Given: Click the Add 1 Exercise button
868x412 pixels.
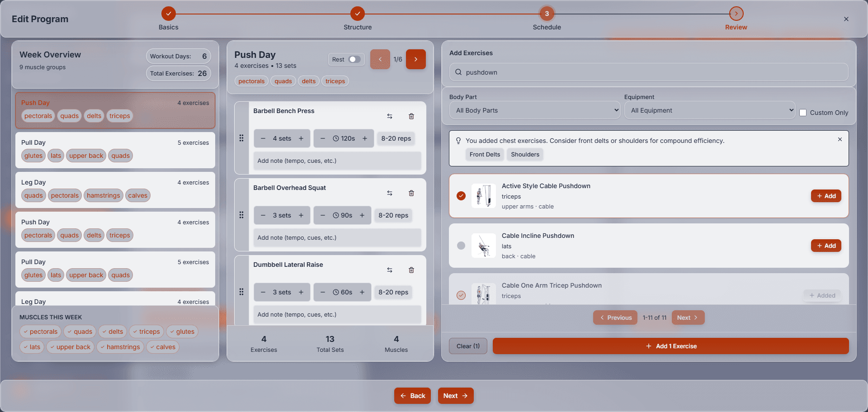Looking at the screenshot, I should (x=670, y=346).
